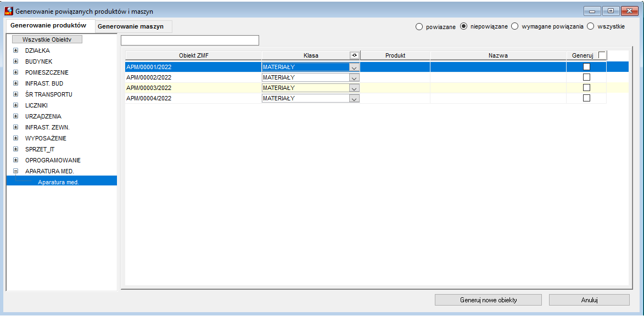
Task: Minimize the window
Action: pos(592,10)
